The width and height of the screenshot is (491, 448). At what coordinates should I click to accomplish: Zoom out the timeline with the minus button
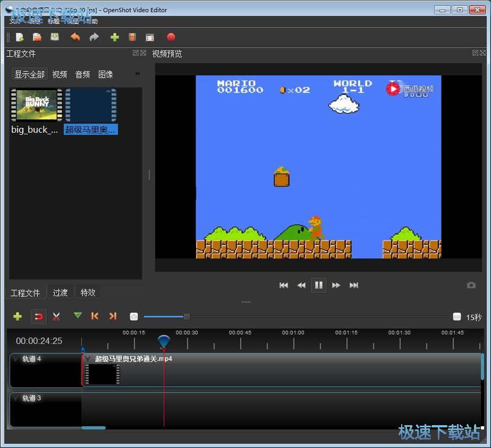point(457,316)
